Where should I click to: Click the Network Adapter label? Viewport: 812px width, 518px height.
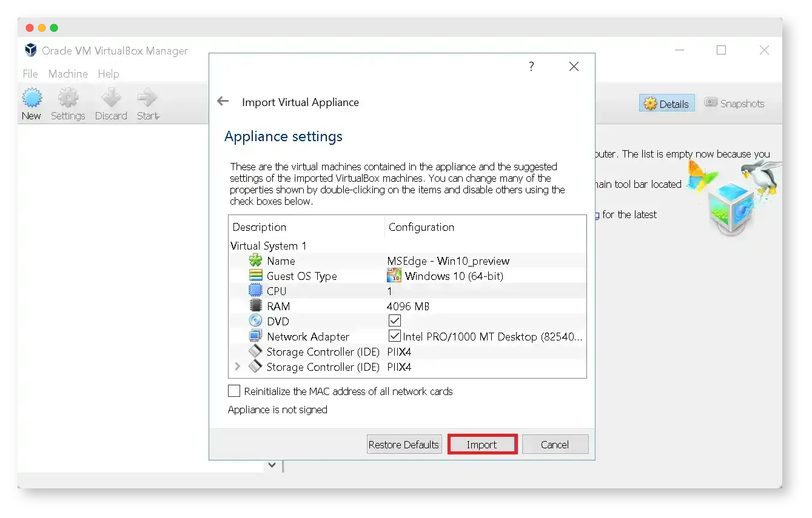point(308,337)
